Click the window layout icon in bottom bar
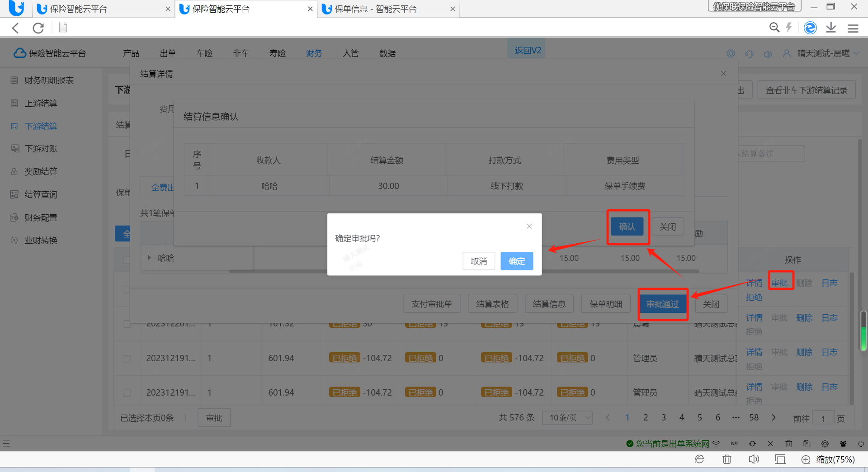Screen dimensions: 868x472 (780, 459)
